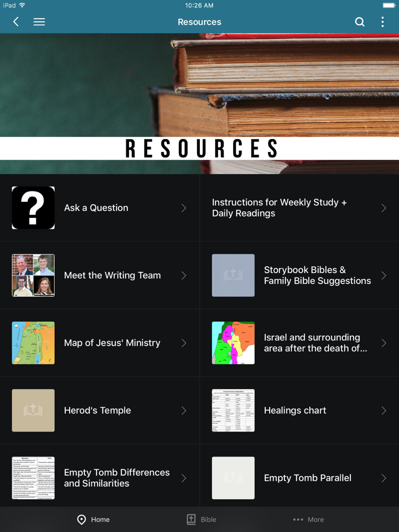Switch to the Bible tab

[201, 519]
